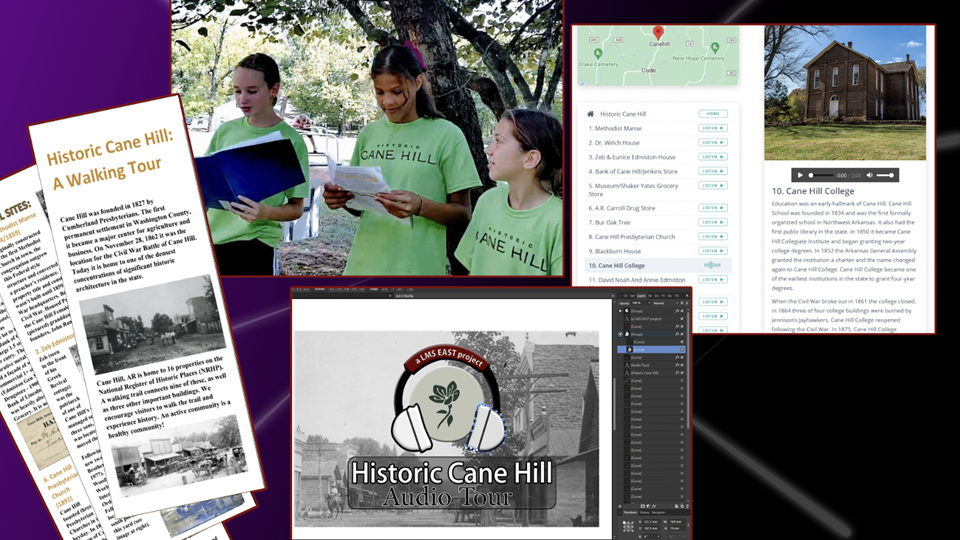The image size is (960, 540).
Task: Click the anchor point selector grid in Transform
Action: (628, 527)
